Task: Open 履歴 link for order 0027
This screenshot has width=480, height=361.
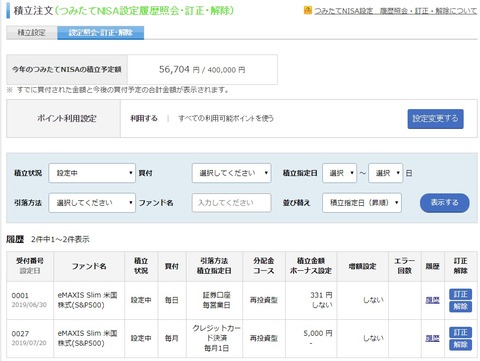Action: coord(432,338)
